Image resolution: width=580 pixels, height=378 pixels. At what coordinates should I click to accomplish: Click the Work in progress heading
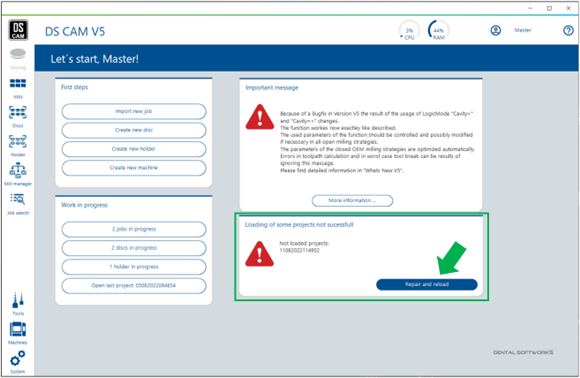tap(84, 205)
